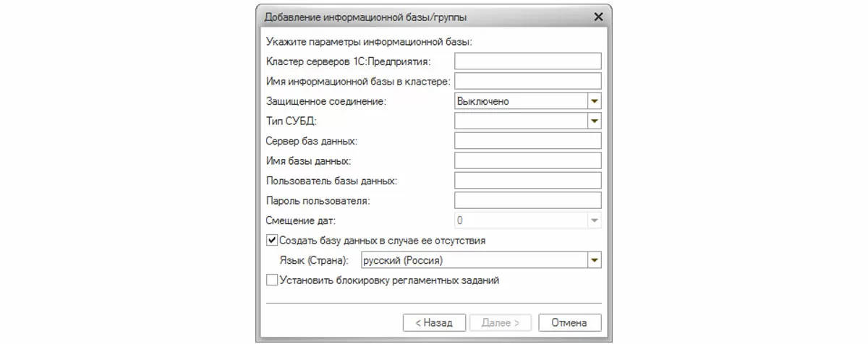
Task: Expand the 'Язык (Страна)' dropdown arrow
Action: click(x=595, y=259)
